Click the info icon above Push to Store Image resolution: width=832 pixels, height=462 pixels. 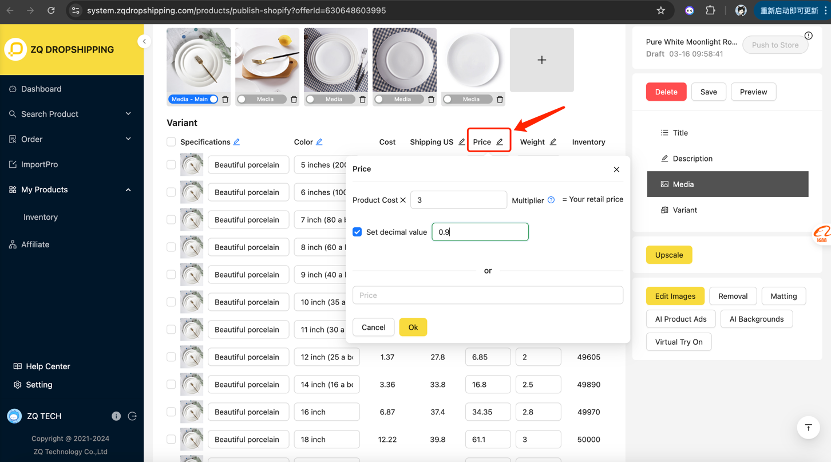click(808, 36)
